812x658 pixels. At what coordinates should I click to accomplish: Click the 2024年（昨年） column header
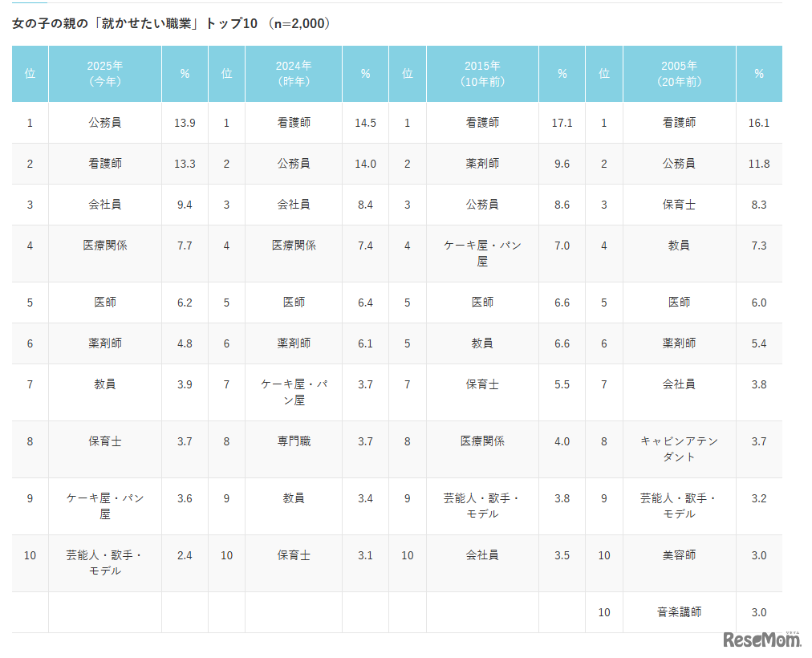click(x=294, y=74)
